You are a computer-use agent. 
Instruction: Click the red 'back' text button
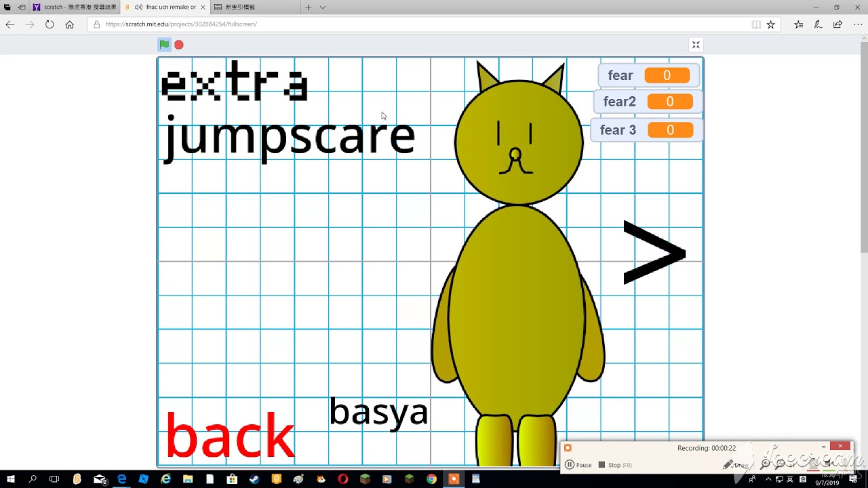230,436
